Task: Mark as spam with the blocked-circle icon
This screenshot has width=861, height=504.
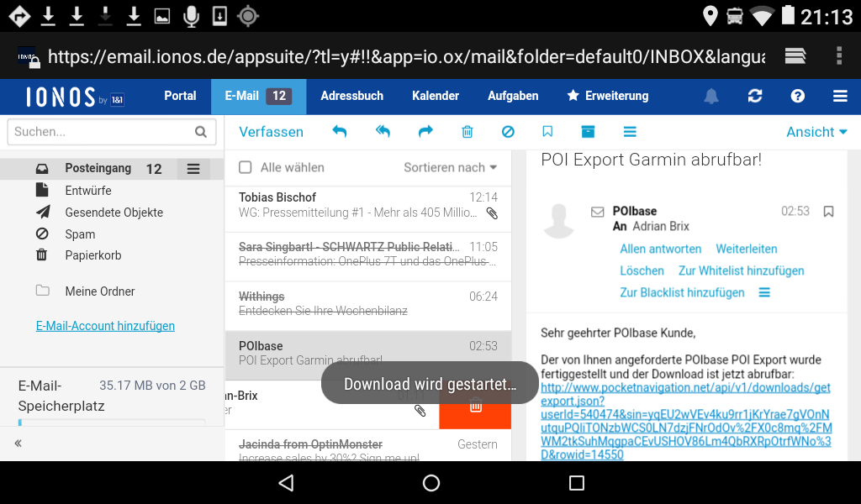Action: coord(508,132)
